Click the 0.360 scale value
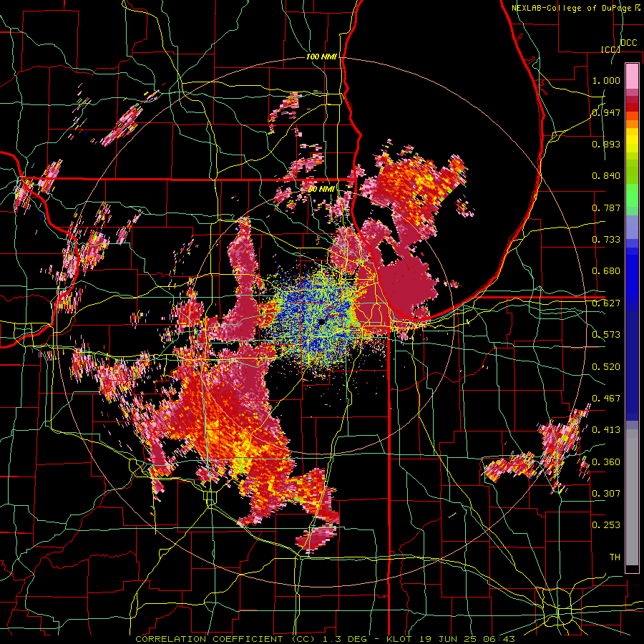This screenshot has height=644, width=644. point(606,462)
